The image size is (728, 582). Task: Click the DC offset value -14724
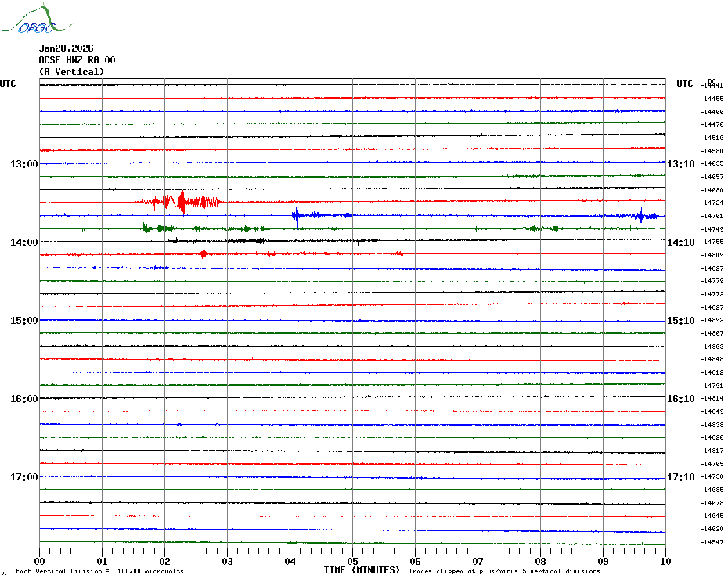pyautogui.click(x=712, y=203)
